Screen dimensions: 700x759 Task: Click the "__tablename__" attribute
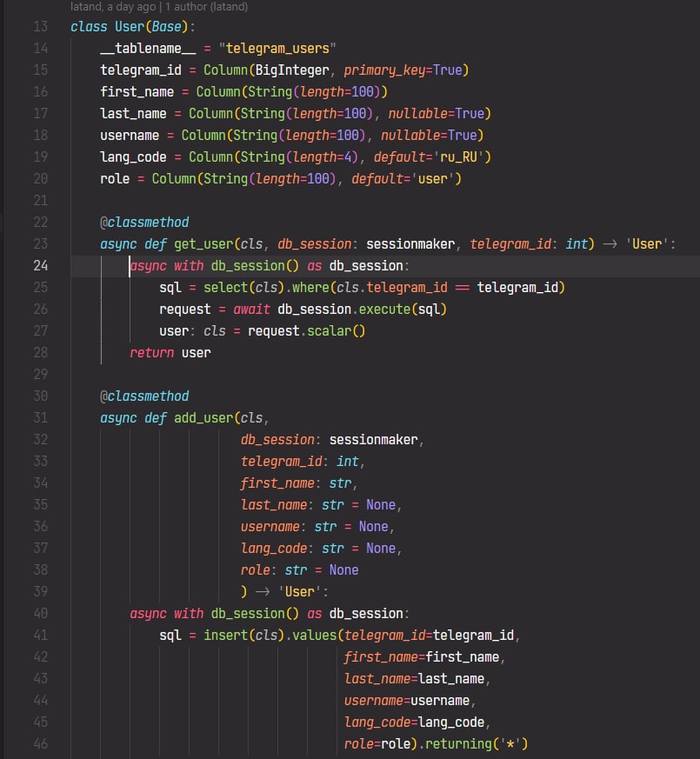148,49
